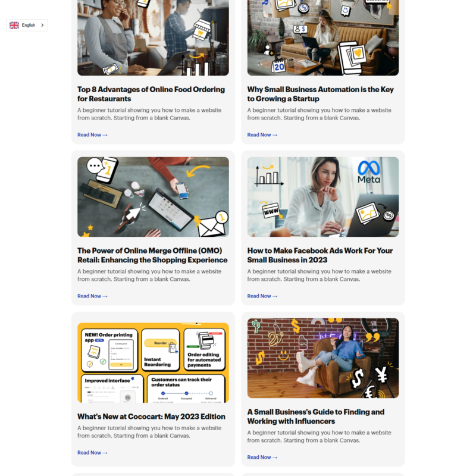Open Read Now under Online Food Ordering article
This screenshot has height=476, width=476.
tap(92, 135)
